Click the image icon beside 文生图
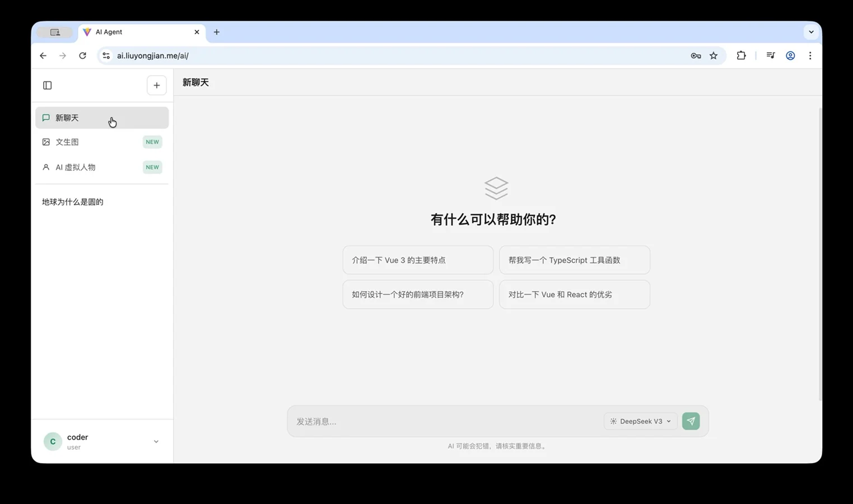 coord(46,142)
